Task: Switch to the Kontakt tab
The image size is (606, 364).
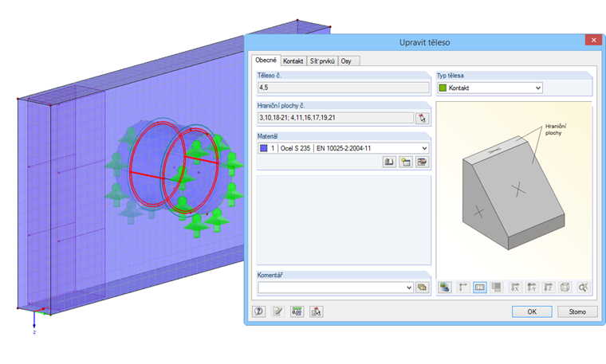Action: tap(293, 61)
